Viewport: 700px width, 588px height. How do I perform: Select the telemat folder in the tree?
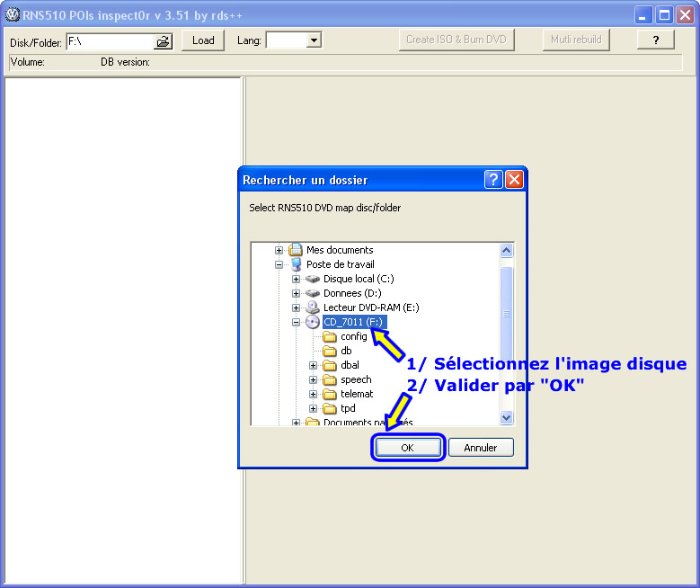click(x=357, y=394)
